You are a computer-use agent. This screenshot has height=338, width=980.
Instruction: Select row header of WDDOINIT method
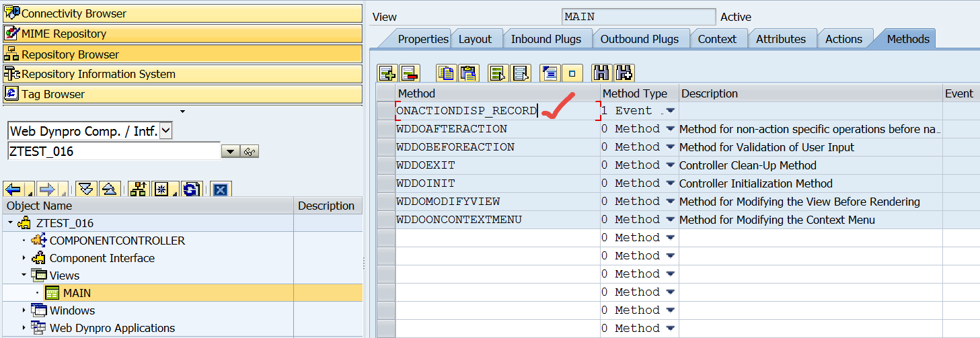(x=385, y=183)
